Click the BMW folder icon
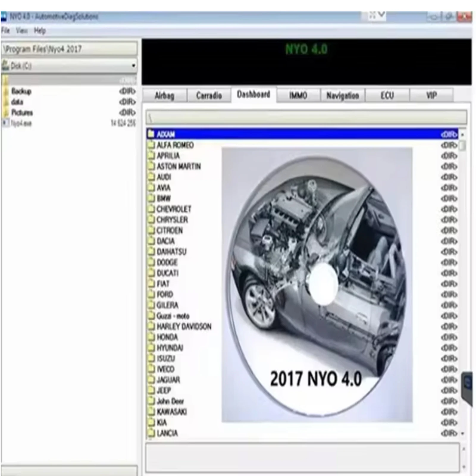Screen dimensions: 476x476 tap(151, 198)
